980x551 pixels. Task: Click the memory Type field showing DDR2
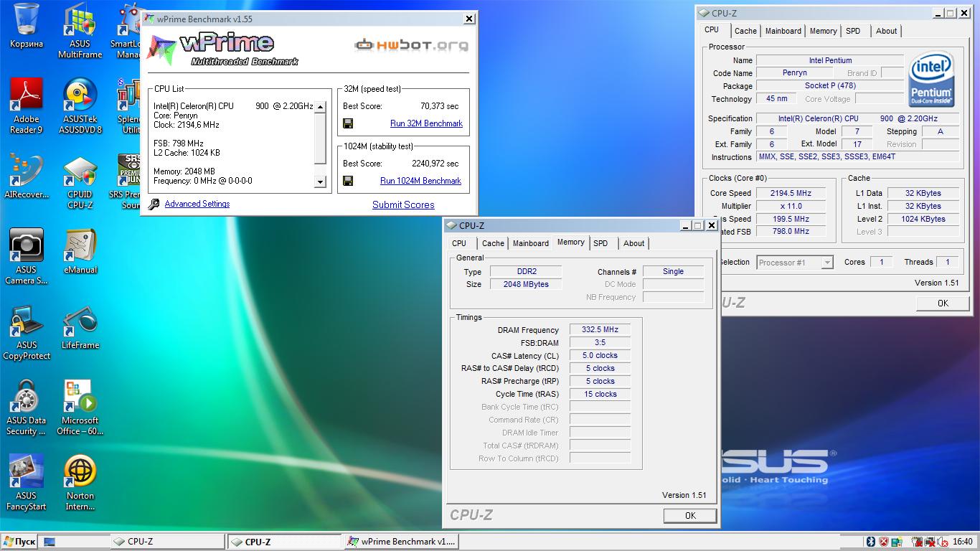[x=526, y=271]
